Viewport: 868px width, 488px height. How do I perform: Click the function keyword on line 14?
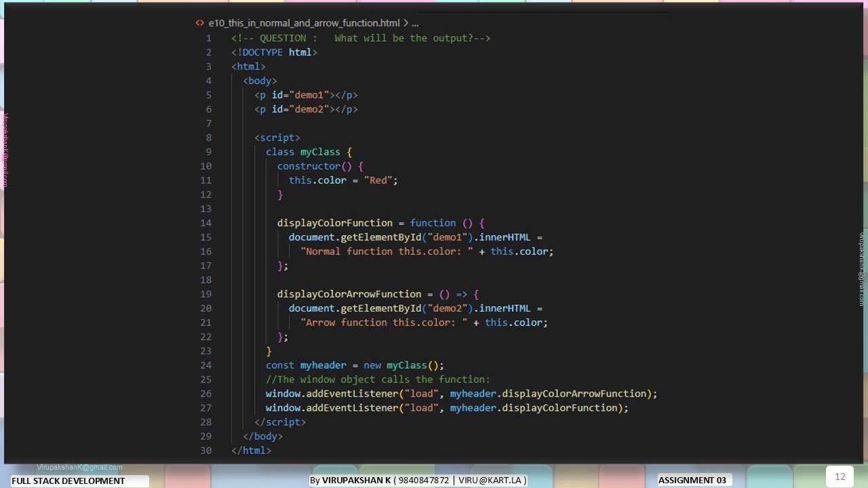[x=433, y=223]
